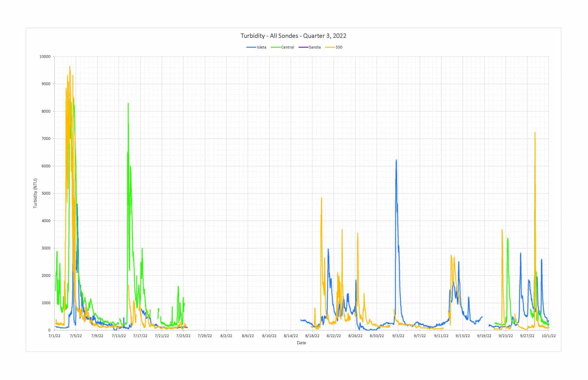Click the Isleta legend entry
Image resolution: width=588 pixels, height=380 pixels.
[261, 47]
